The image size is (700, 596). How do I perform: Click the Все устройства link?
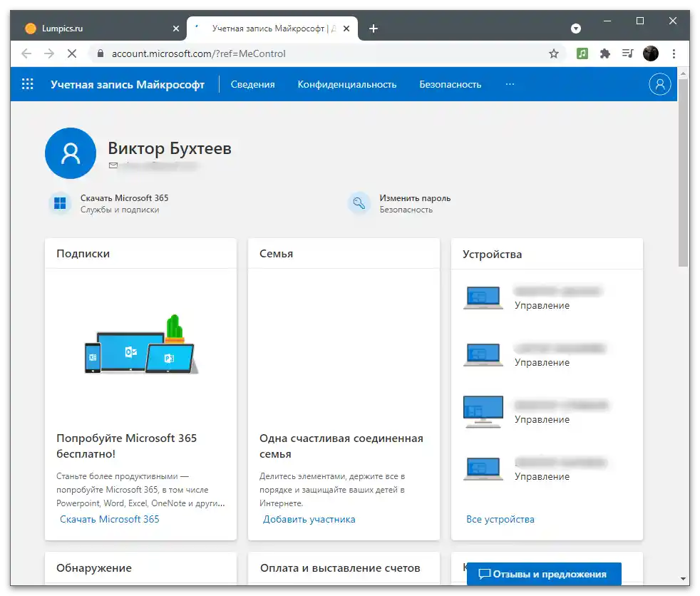tap(500, 519)
